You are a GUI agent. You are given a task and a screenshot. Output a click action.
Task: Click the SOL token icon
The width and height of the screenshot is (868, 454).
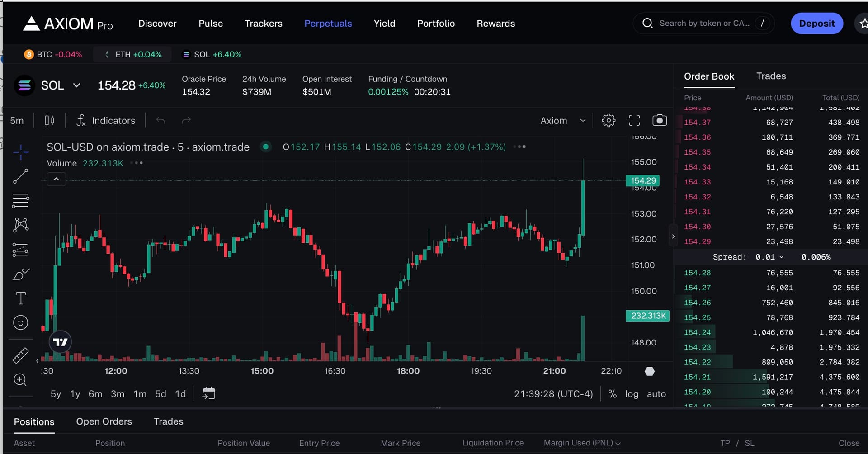click(x=24, y=85)
